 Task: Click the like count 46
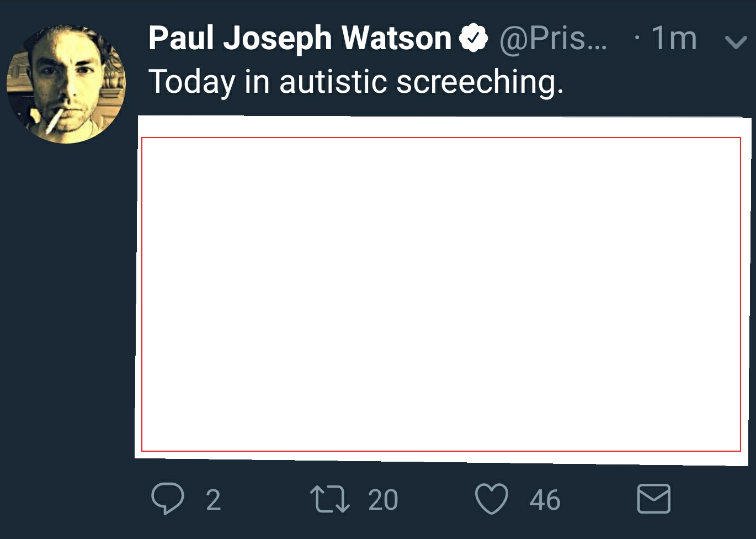(545, 500)
